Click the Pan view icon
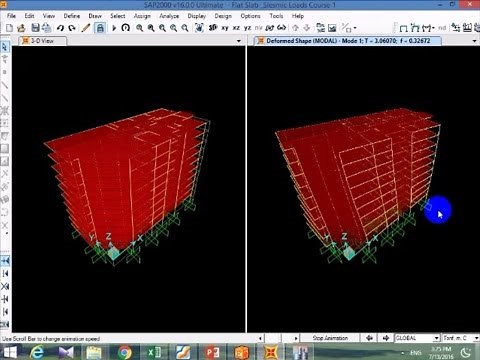This screenshot has height=360, width=480. 199,28
